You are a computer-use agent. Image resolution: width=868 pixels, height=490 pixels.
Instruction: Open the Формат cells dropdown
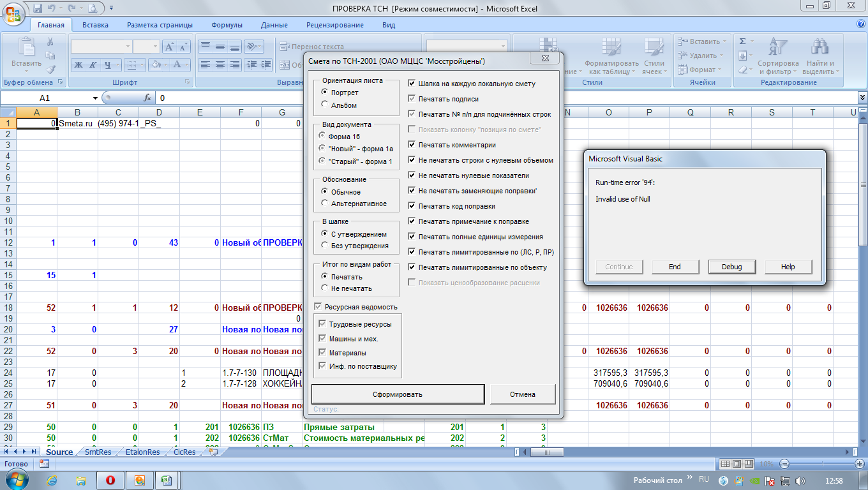(x=720, y=70)
